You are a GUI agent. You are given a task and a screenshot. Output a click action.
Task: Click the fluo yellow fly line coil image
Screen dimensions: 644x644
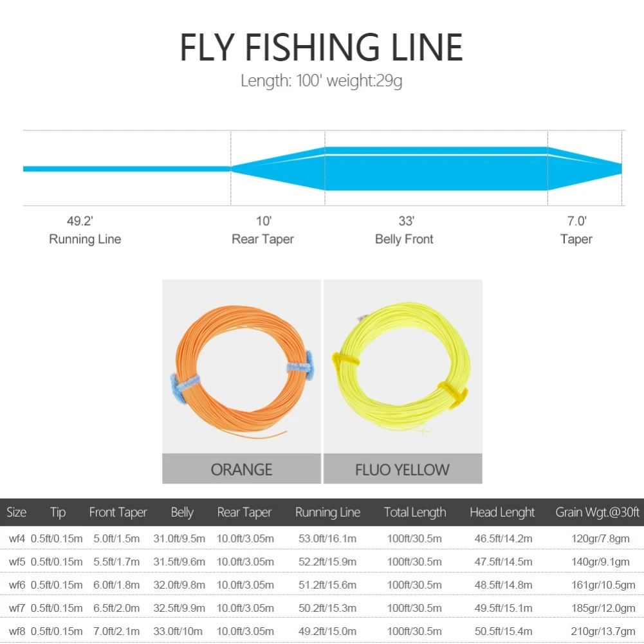(403, 366)
